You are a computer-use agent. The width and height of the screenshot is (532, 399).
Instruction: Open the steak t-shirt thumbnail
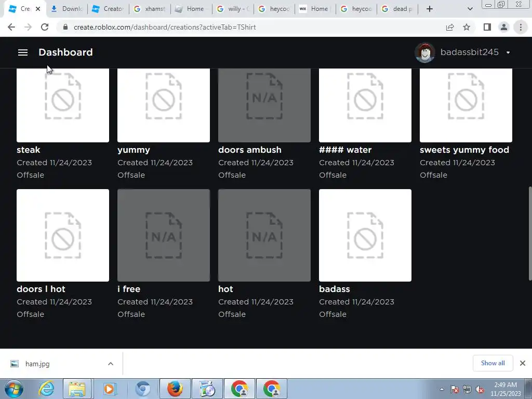click(63, 105)
